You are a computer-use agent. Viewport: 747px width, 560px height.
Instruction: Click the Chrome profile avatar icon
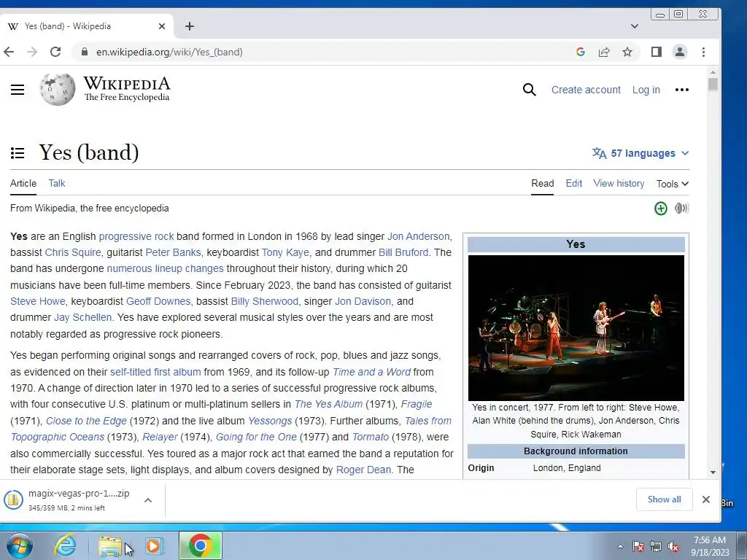[680, 52]
